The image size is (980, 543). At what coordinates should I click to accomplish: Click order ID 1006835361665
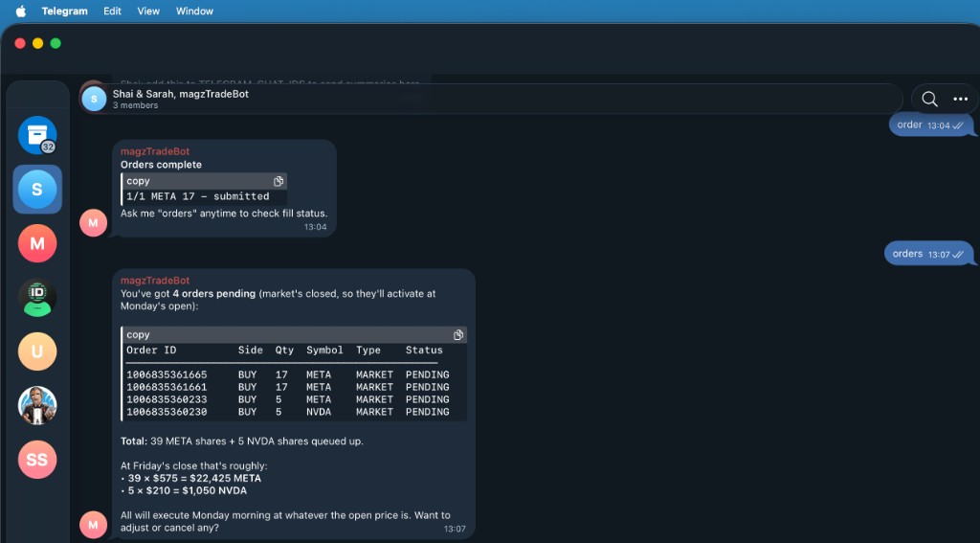coord(167,374)
